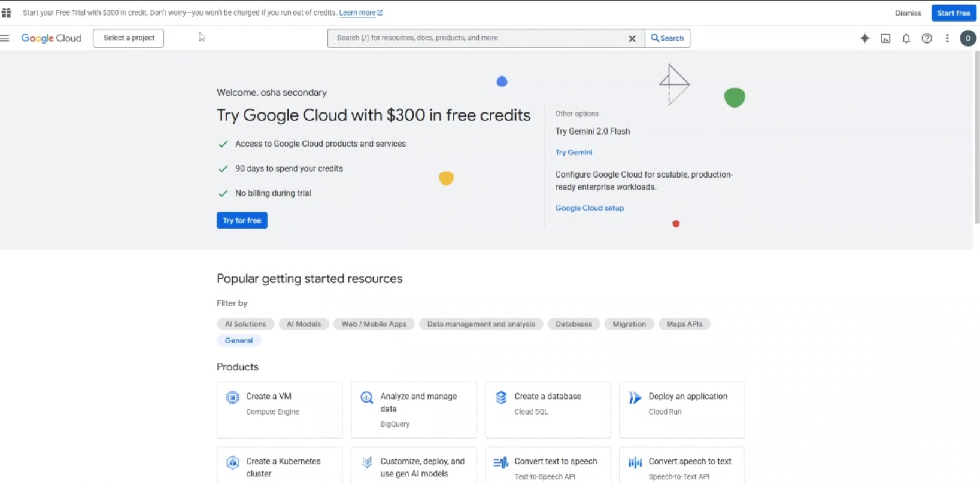
Task: Open the Select a project picker
Action: pyautogui.click(x=129, y=38)
